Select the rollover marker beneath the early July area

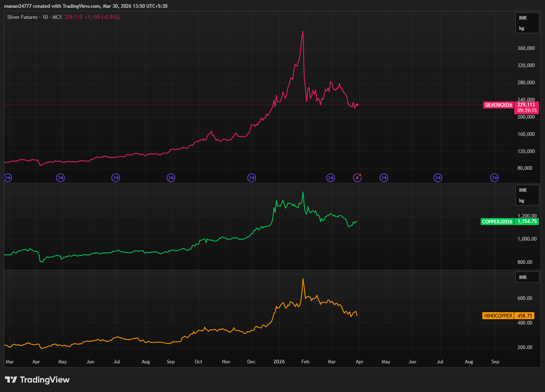116,178
